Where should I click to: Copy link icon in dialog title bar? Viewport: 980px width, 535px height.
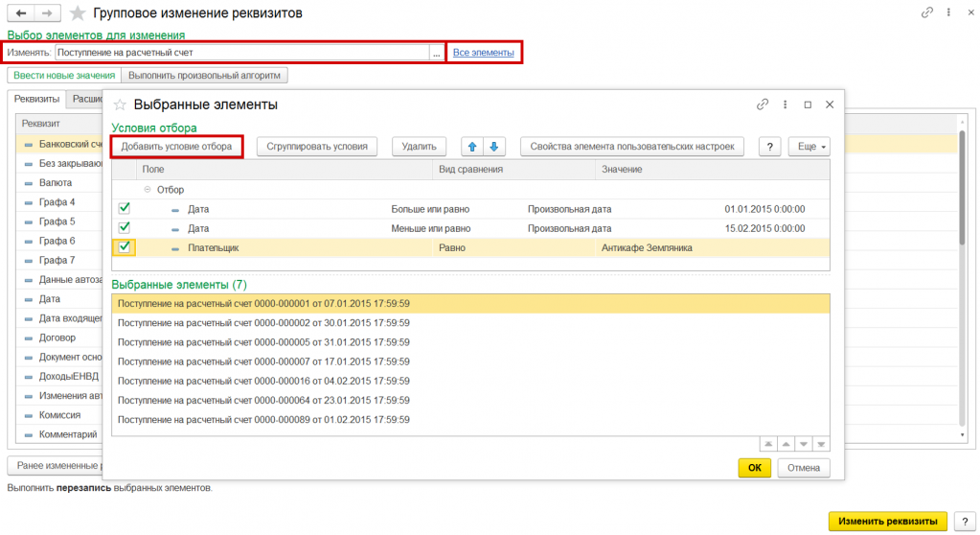point(763,105)
